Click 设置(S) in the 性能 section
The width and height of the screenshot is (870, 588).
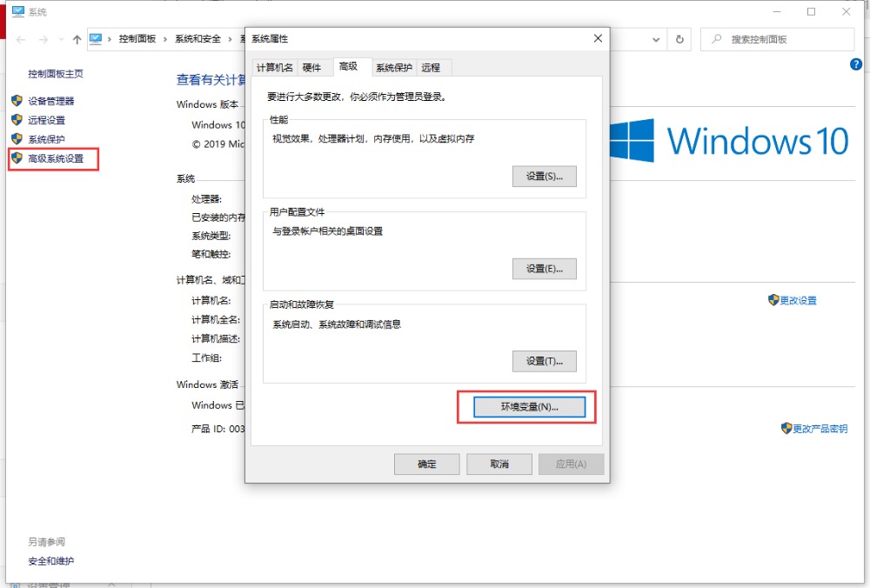[x=544, y=177]
